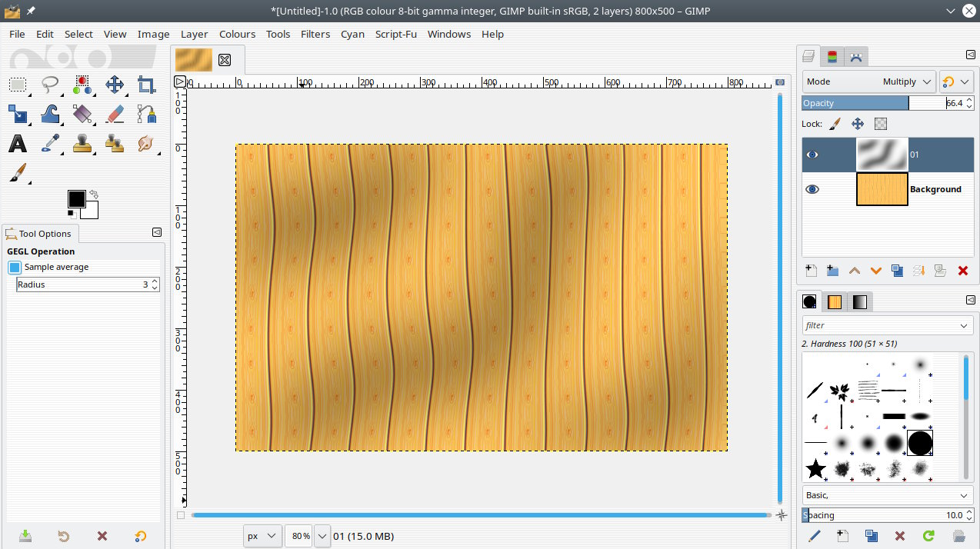
Task: Toggle lock position and size icon
Action: (858, 124)
